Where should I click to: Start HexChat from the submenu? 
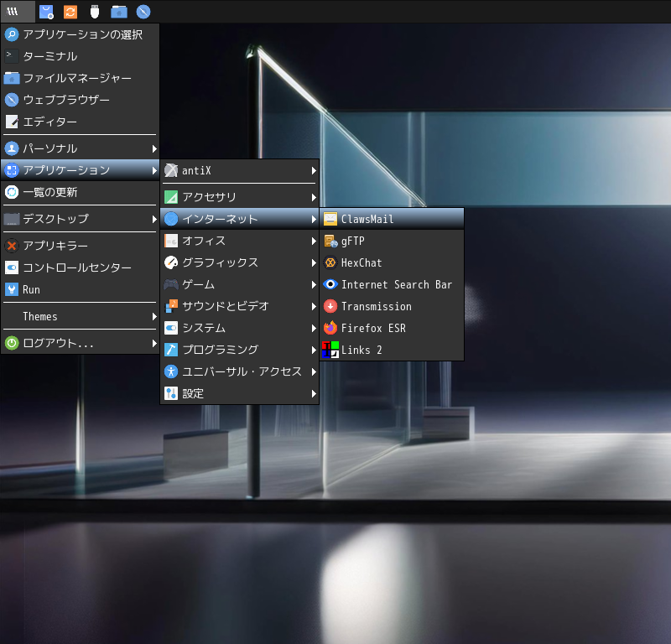362,262
